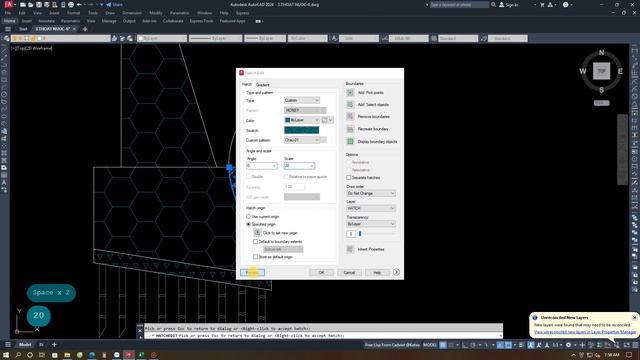This screenshot has height=360, width=640.
Task: Click the Plot/print icon in quick access toolbar
Action: pos(71,5)
